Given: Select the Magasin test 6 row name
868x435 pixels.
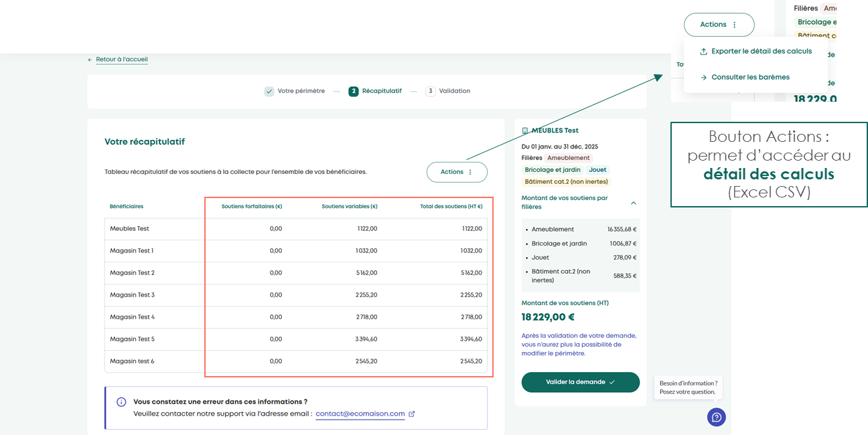Looking at the screenshot, I should 132,361.
